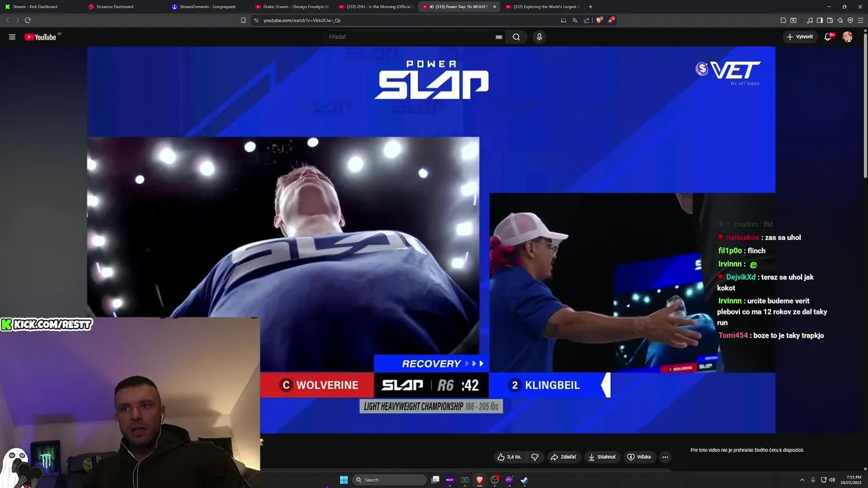Switch to Exploring the World's Largest tab
Viewport: 868px width, 488px height.
point(541,7)
